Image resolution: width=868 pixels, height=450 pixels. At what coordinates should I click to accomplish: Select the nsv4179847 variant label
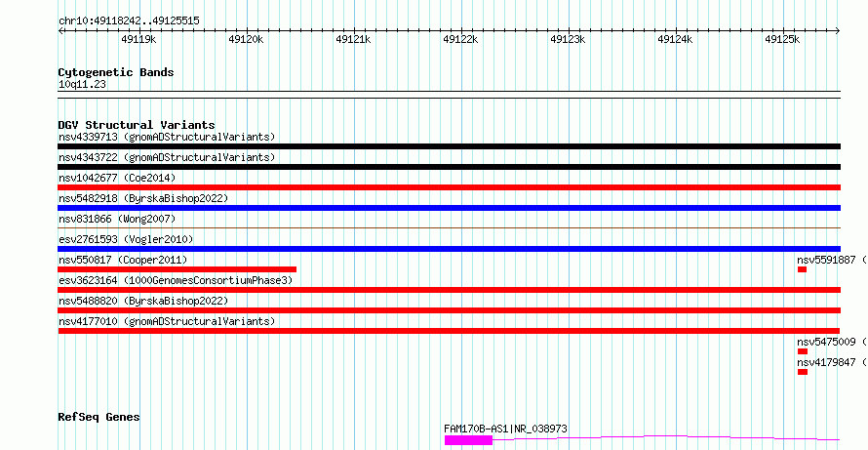832,362
